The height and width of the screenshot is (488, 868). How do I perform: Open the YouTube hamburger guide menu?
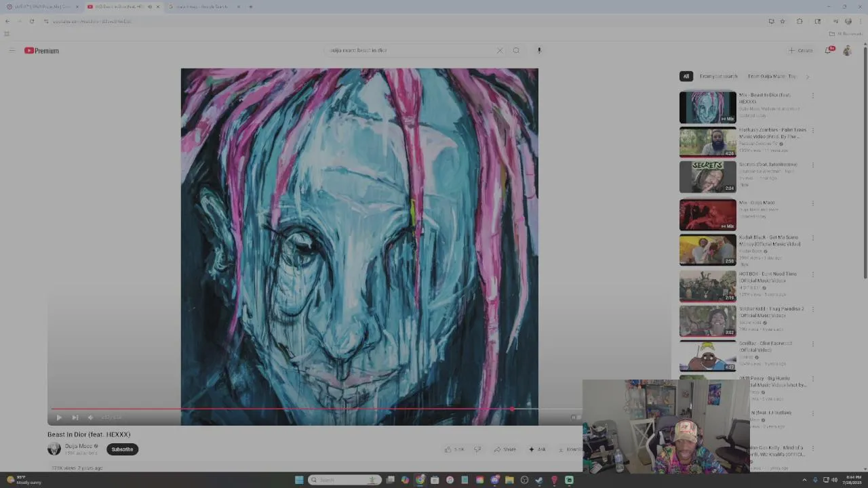click(12, 50)
